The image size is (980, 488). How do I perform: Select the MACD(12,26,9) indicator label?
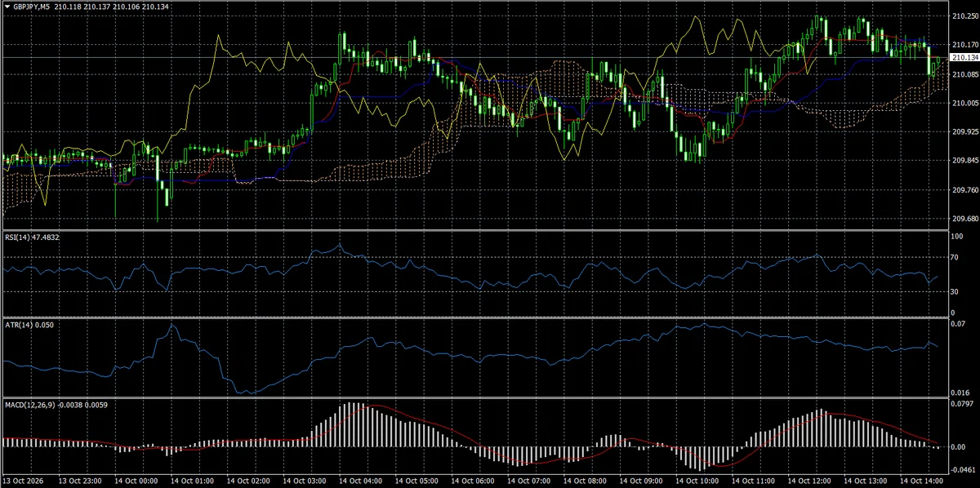coord(56,404)
